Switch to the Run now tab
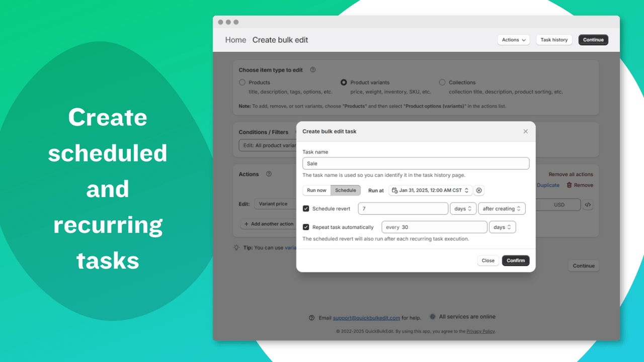Image resolution: width=644 pixels, height=362 pixels. coord(316,190)
